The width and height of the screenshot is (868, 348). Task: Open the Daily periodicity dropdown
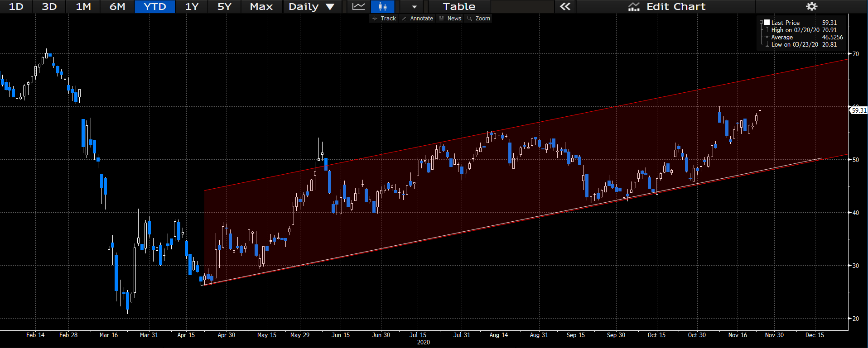pos(311,6)
